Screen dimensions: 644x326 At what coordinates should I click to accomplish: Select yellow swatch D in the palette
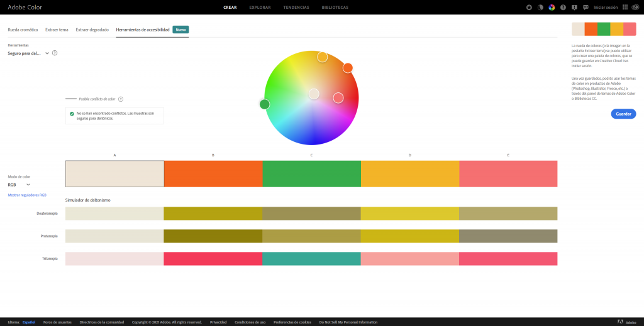tap(410, 174)
